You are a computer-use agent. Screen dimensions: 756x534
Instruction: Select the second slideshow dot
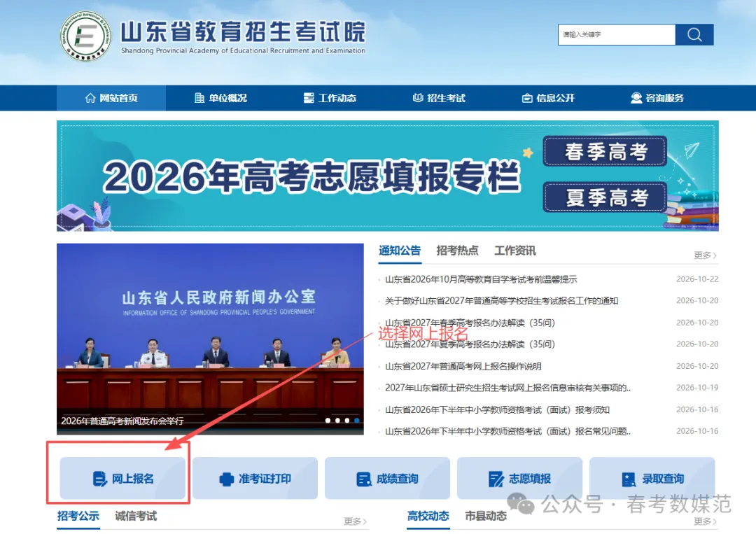pyautogui.click(x=337, y=421)
